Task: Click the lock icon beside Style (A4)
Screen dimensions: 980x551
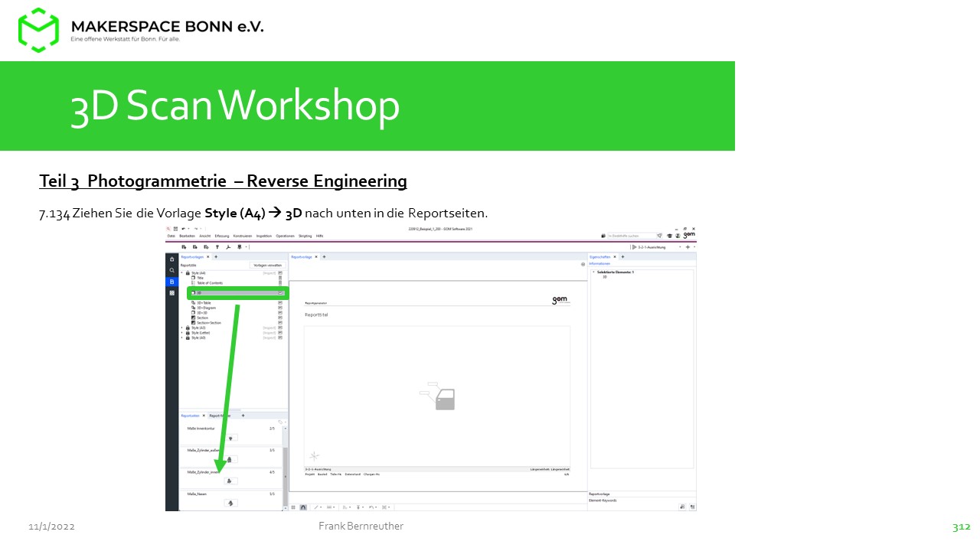Action: click(188, 273)
